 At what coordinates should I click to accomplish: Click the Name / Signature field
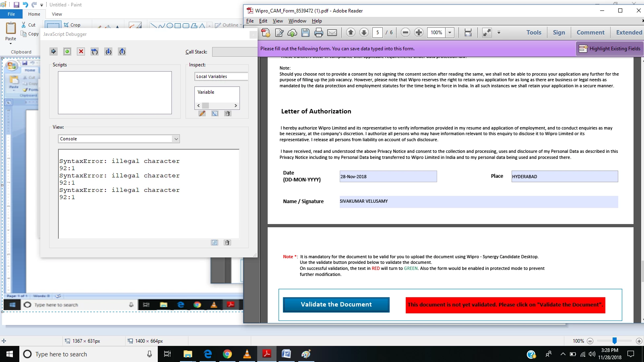tap(479, 202)
